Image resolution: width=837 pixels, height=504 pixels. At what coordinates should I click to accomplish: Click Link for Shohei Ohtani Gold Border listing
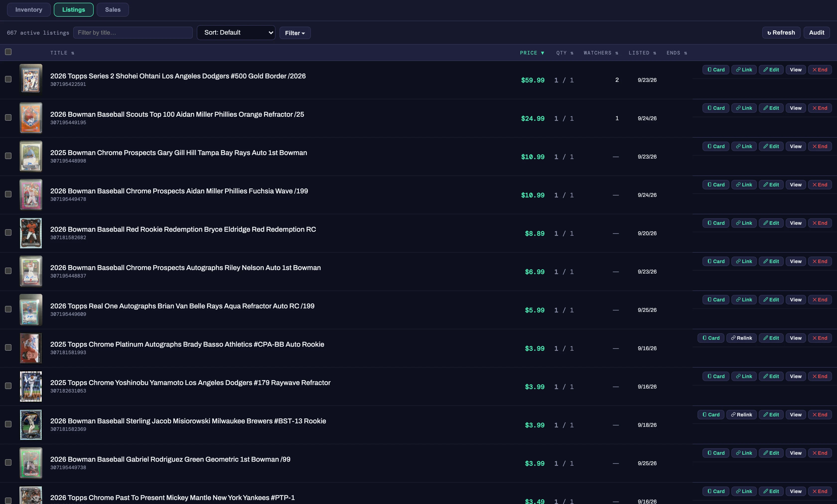click(x=744, y=70)
